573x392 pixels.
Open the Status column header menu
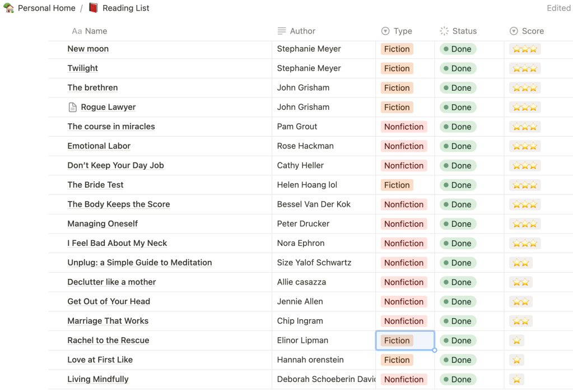pos(464,31)
